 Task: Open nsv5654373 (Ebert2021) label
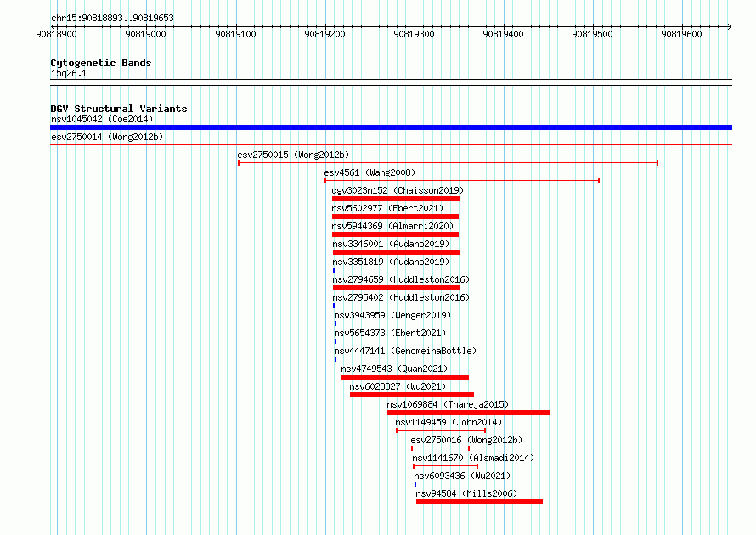[x=390, y=333]
